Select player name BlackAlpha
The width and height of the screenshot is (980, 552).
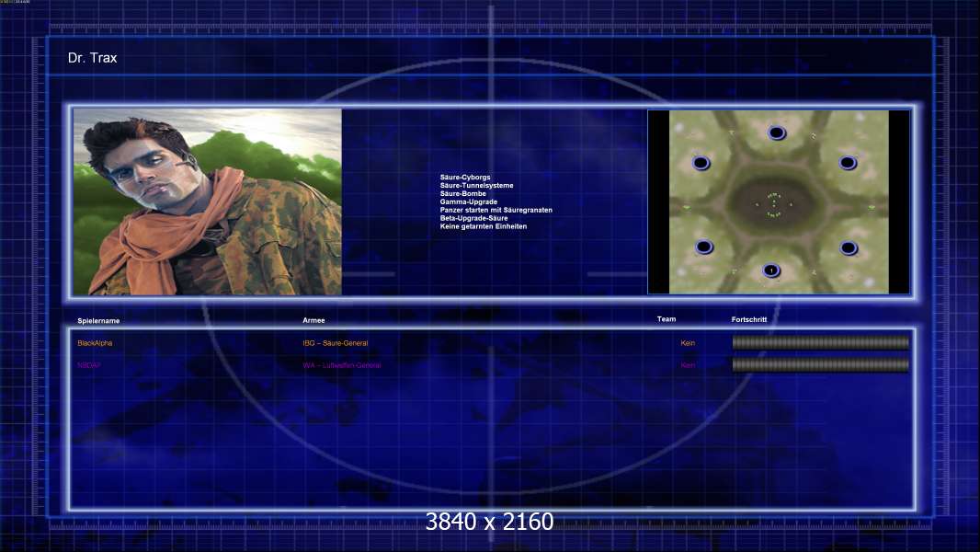pyautogui.click(x=95, y=343)
